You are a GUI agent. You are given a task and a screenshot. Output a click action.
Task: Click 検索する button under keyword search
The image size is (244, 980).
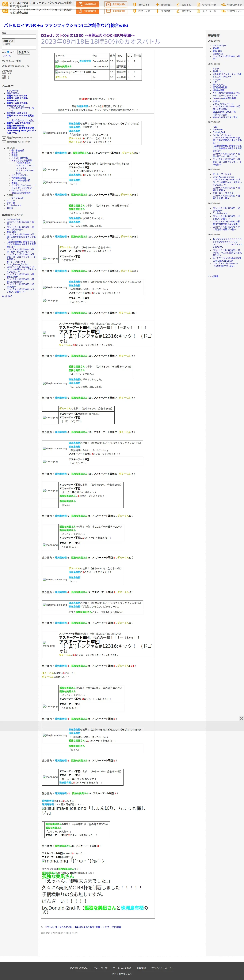[x=8, y=41]
